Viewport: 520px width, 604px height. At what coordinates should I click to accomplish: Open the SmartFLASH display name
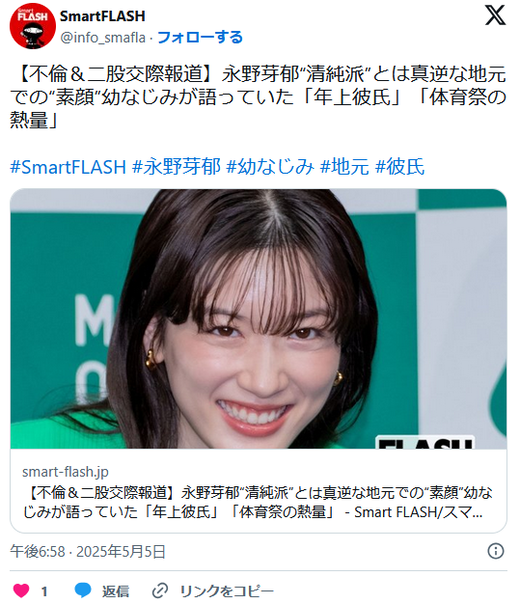102,16
